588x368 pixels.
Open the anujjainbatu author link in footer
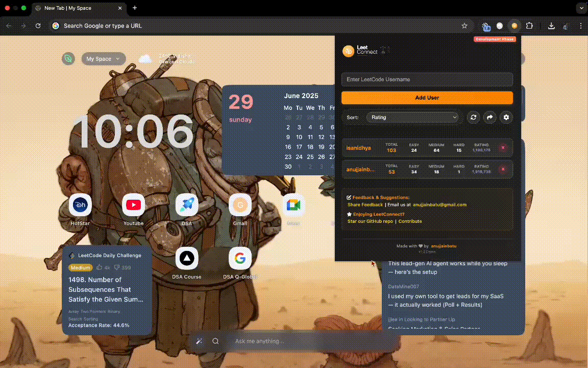tap(444, 246)
